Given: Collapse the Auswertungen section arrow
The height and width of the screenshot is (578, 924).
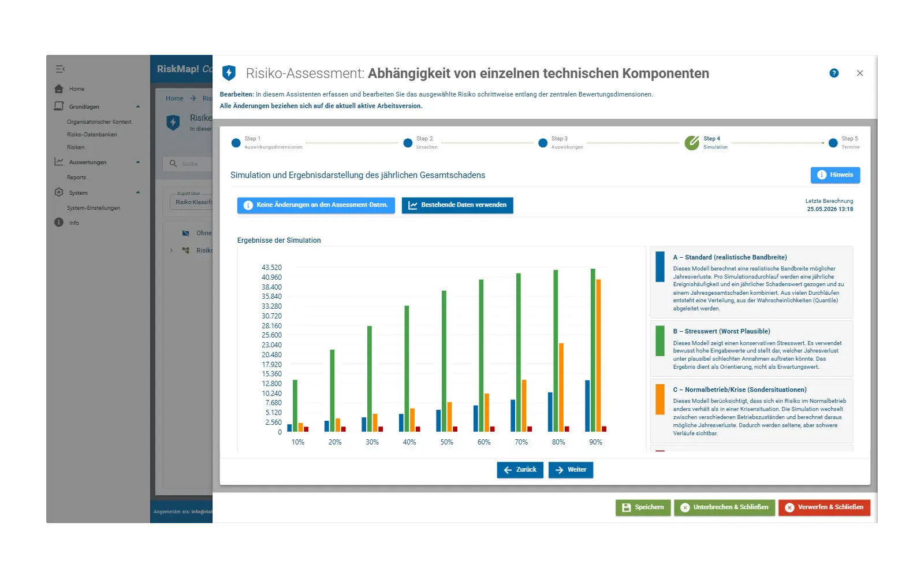Looking at the screenshot, I should tap(138, 162).
